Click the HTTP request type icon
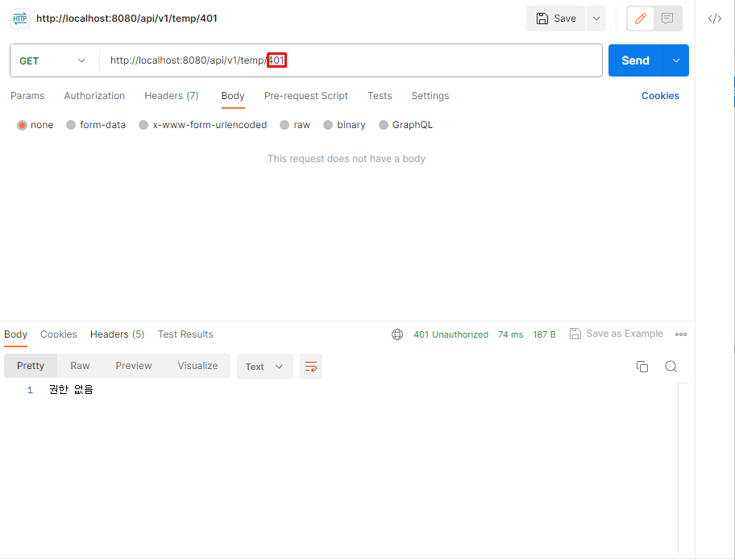The height and width of the screenshot is (560, 735). click(20, 19)
